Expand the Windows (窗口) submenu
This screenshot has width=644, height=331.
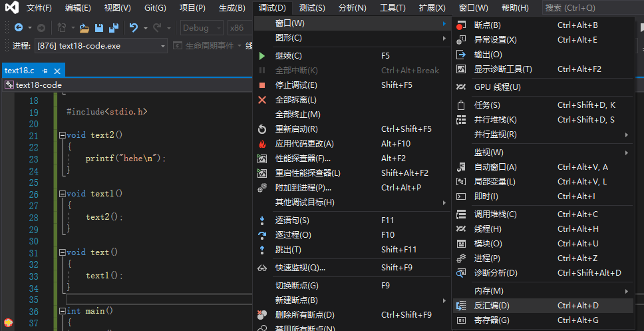coord(351,23)
